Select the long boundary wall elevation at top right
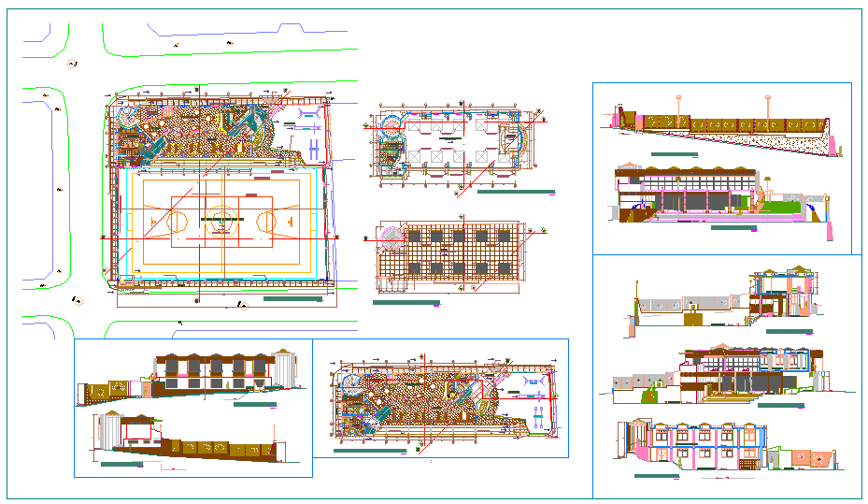 point(719,124)
